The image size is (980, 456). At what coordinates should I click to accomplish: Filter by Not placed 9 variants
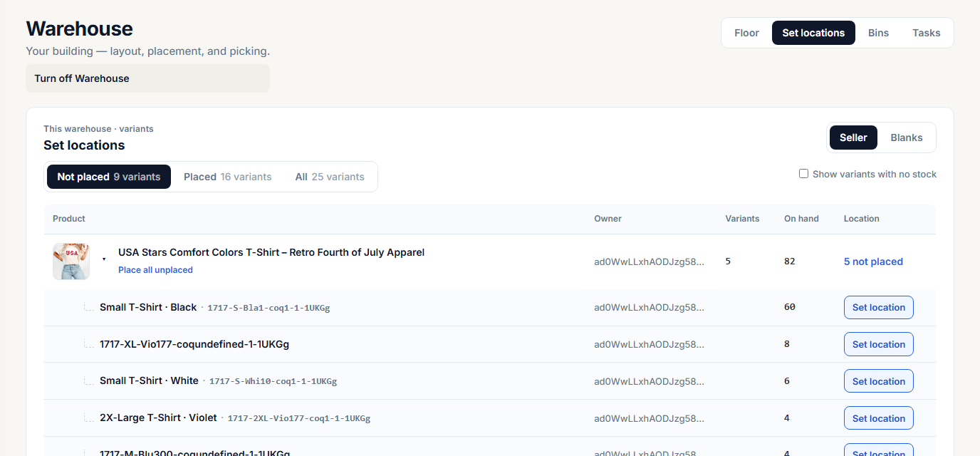(109, 177)
